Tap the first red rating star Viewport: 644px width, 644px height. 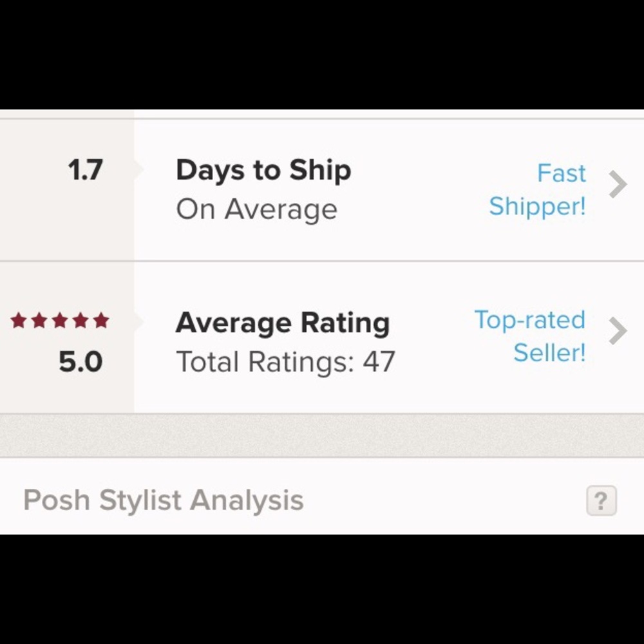19,320
